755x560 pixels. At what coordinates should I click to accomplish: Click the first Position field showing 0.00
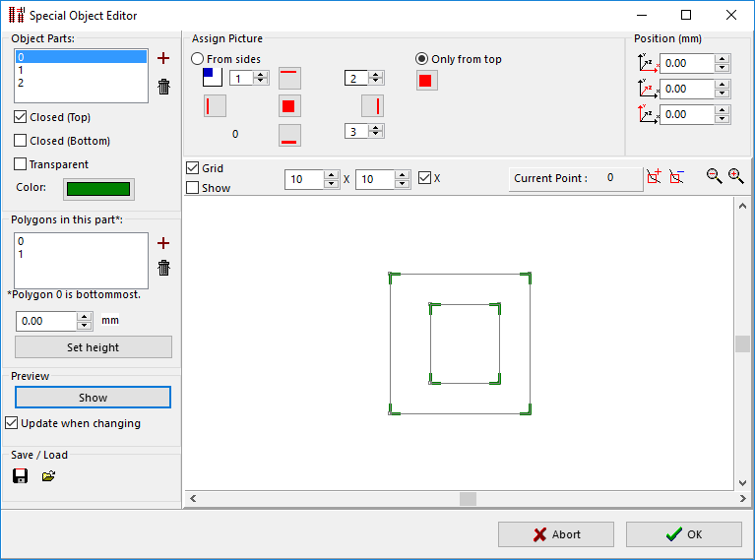click(x=687, y=63)
